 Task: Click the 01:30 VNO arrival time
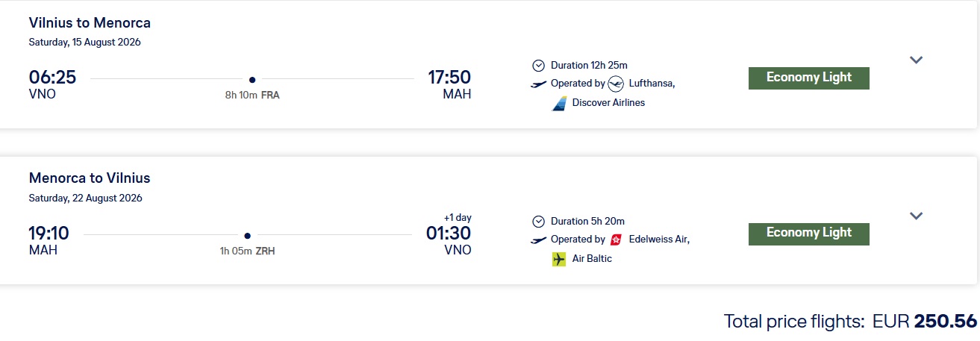(449, 234)
